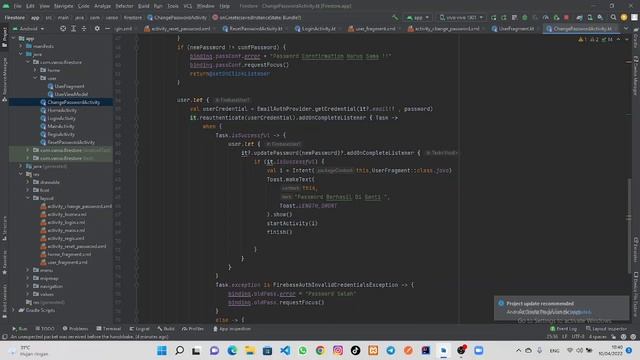Image resolution: width=640 pixels, height=360 pixels.
Task: Open Event Log in status bar
Action: pos(563,329)
